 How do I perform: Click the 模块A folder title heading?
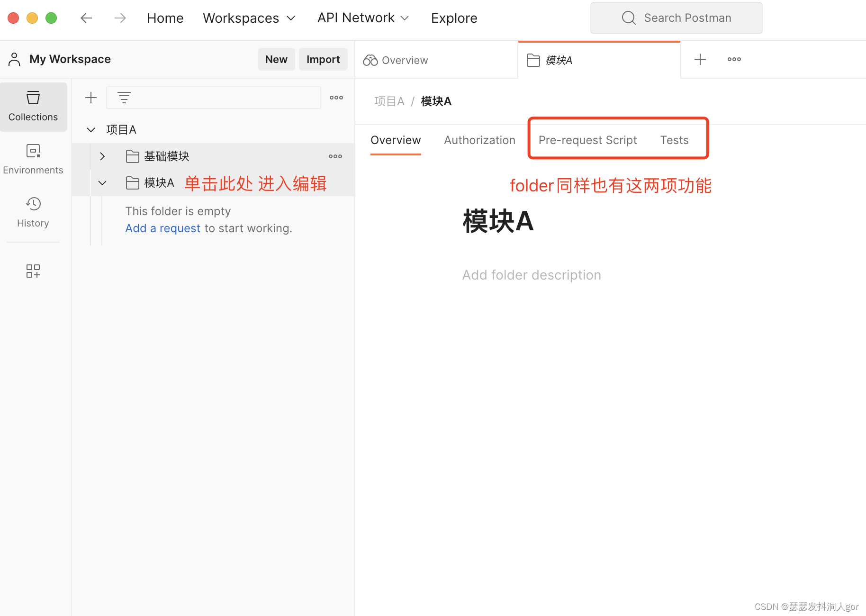(x=498, y=221)
